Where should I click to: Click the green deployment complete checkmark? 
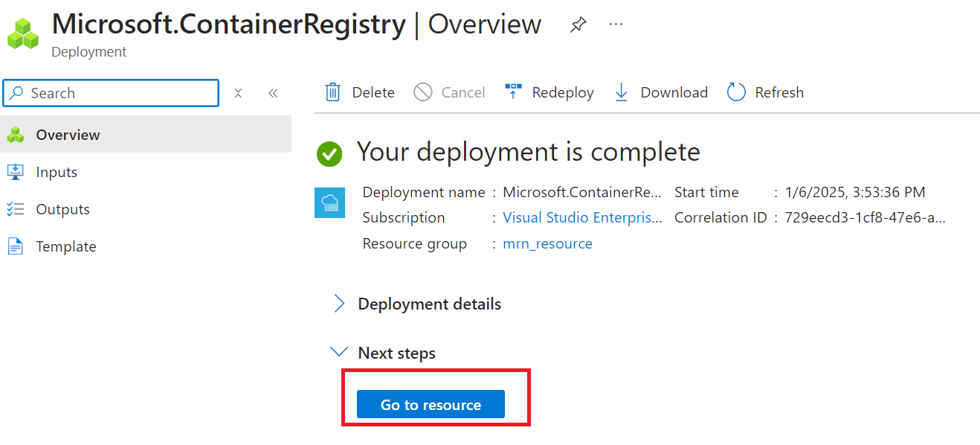click(329, 154)
